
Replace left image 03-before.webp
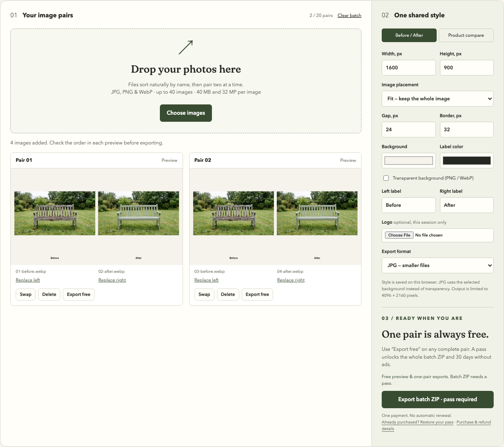[207, 280]
